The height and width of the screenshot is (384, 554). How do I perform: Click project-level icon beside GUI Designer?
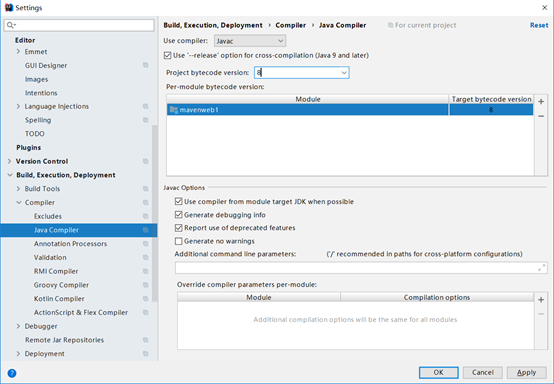146,65
